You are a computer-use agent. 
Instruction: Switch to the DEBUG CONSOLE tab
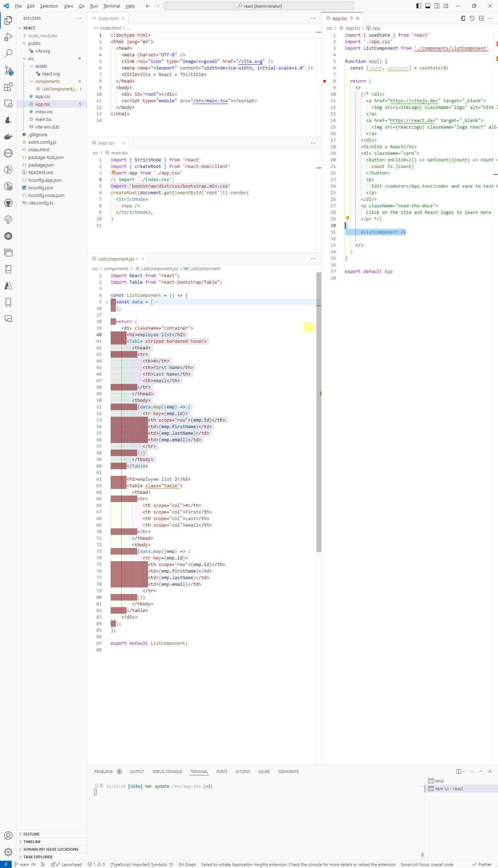coord(167,772)
